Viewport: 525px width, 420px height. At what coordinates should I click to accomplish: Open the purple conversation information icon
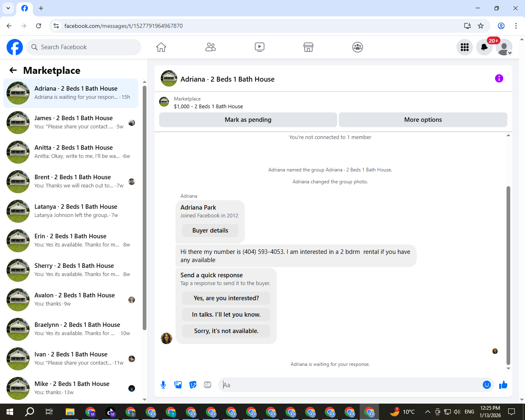[x=499, y=78]
